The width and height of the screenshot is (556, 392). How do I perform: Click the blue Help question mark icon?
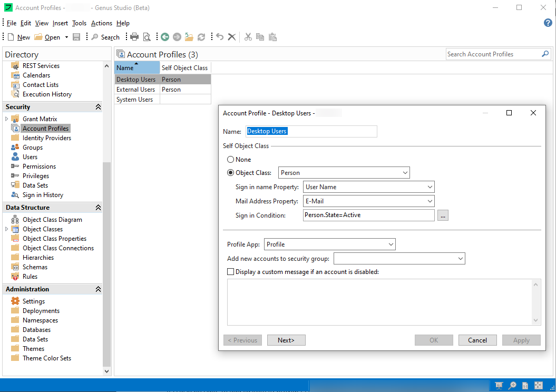click(548, 23)
